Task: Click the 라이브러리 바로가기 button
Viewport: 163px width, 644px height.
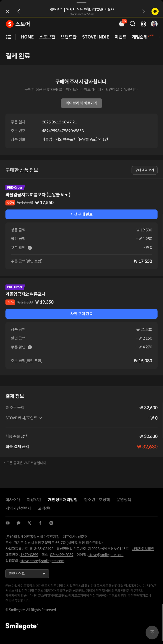Action: point(81,103)
